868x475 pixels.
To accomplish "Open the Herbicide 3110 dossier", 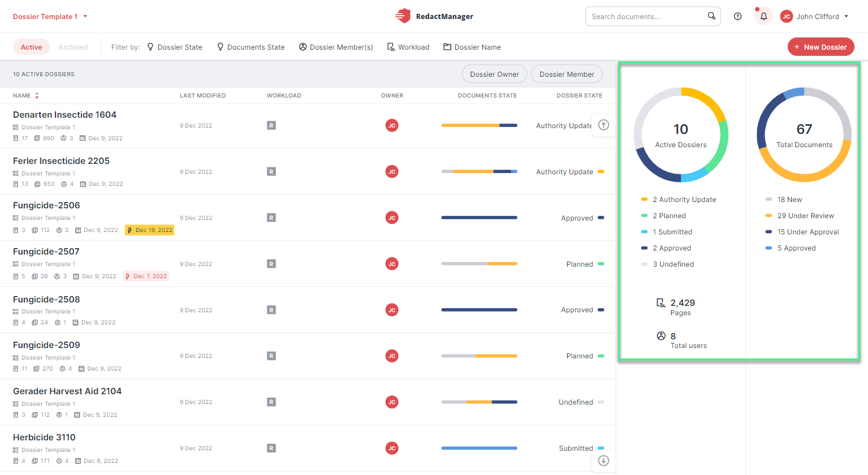I will [44, 437].
